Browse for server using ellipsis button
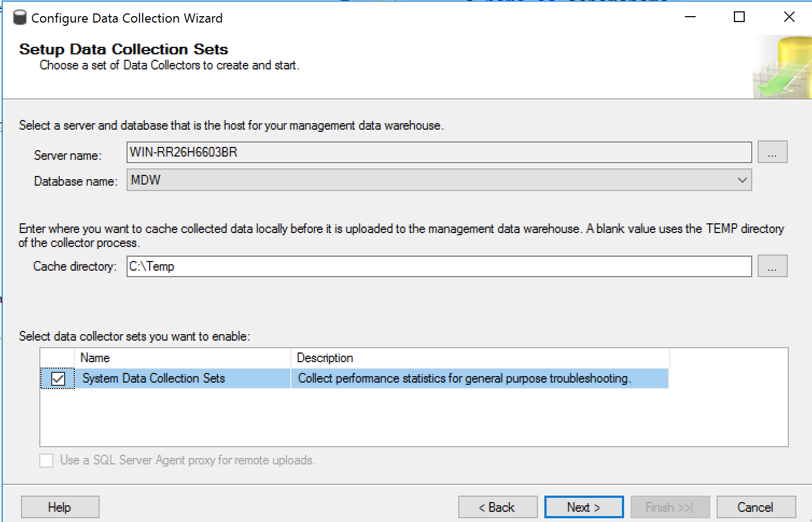 (x=772, y=152)
